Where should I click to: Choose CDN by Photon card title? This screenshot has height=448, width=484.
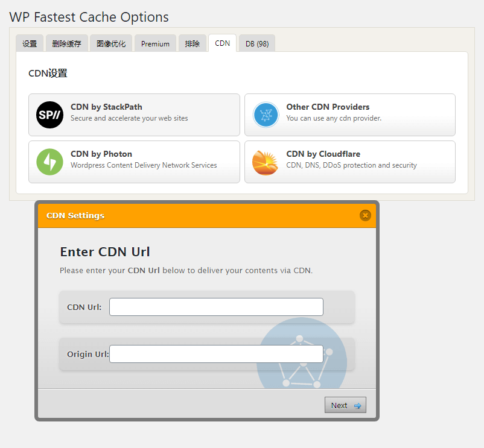101,154
